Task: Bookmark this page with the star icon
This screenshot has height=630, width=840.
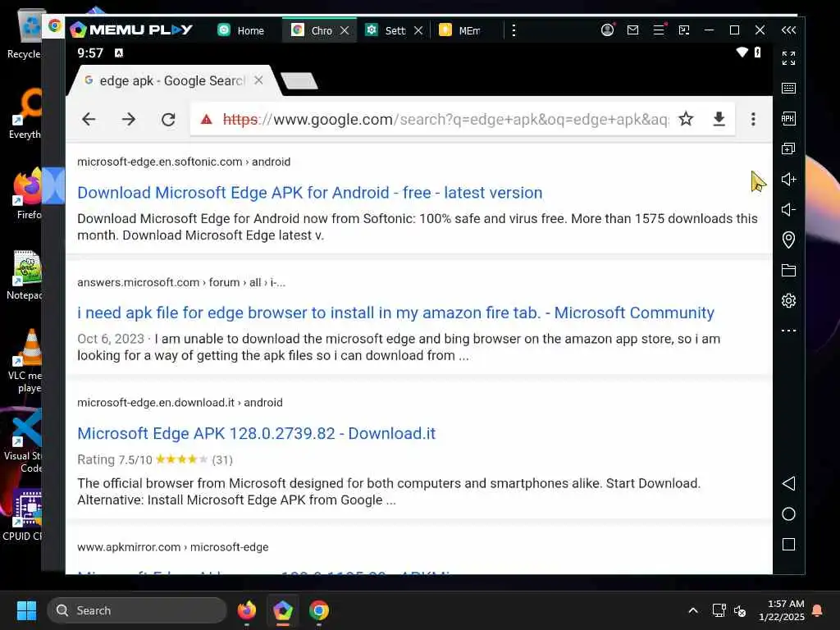Action: (x=686, y=119)
